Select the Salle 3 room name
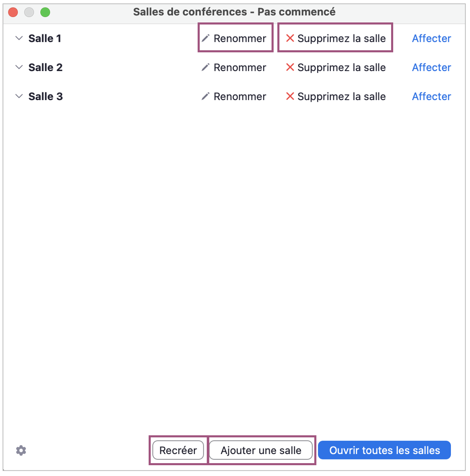This screenshot has width=470, height=476. [x=46, y=97]
